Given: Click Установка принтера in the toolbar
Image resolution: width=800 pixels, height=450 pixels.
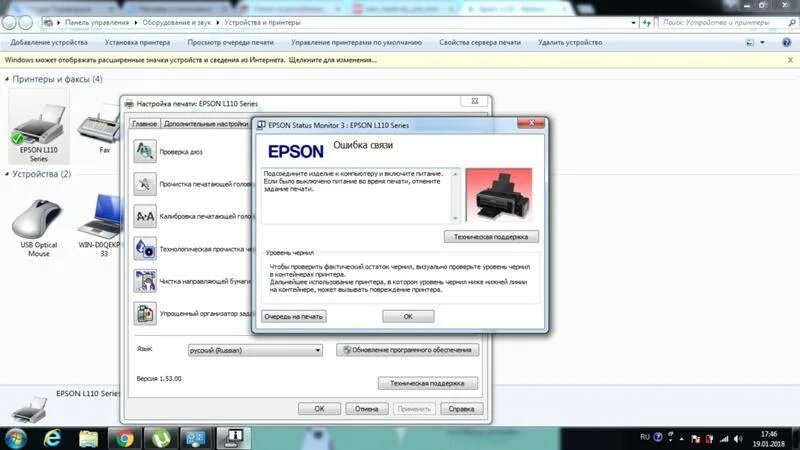Looking at the screenshot, I should [137, 42].
